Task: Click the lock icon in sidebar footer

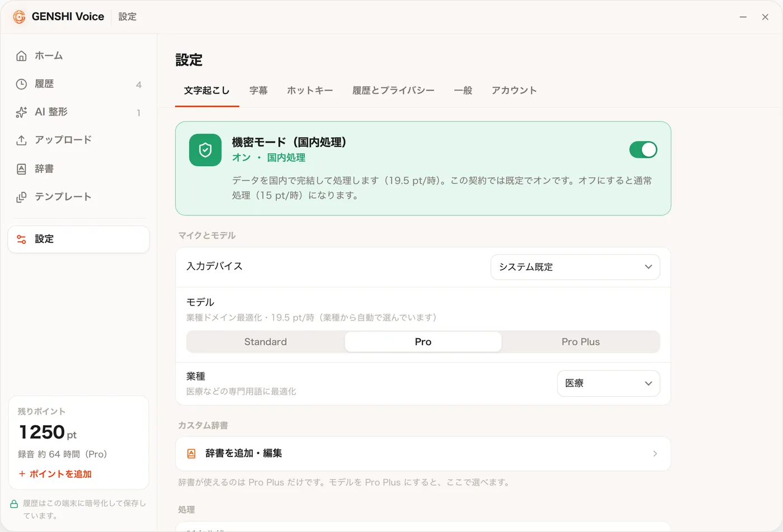Action: coord(14,504)
